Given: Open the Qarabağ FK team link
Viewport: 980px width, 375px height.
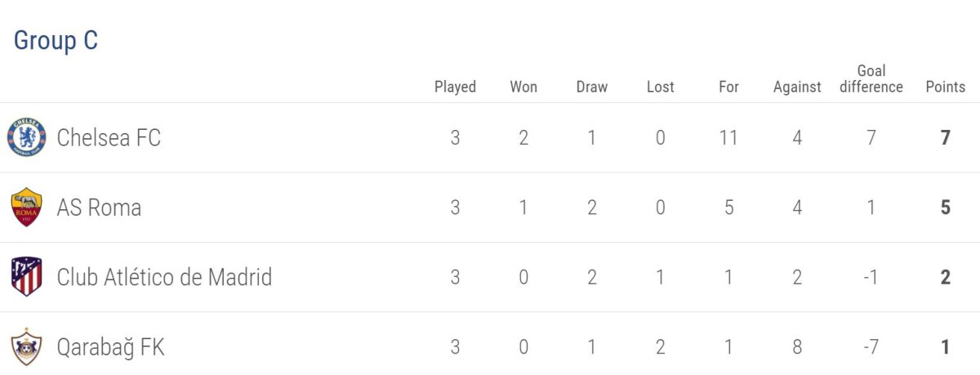Looking at the screenshot, I should [110, 347].
